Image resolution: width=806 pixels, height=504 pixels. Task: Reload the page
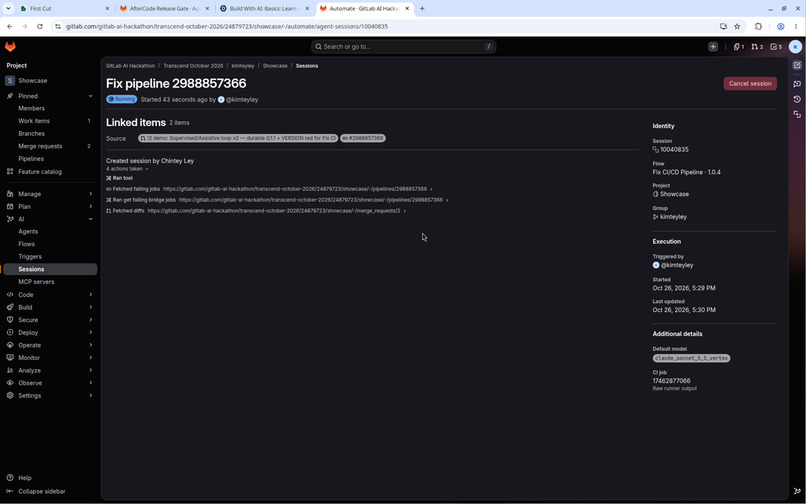[x=40, y=26]
